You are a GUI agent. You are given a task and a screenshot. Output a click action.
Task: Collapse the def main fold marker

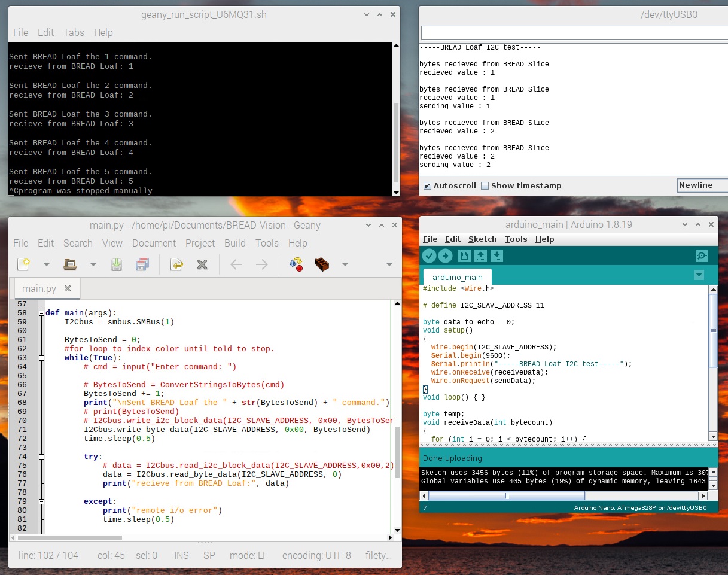[x=41, y=313]
